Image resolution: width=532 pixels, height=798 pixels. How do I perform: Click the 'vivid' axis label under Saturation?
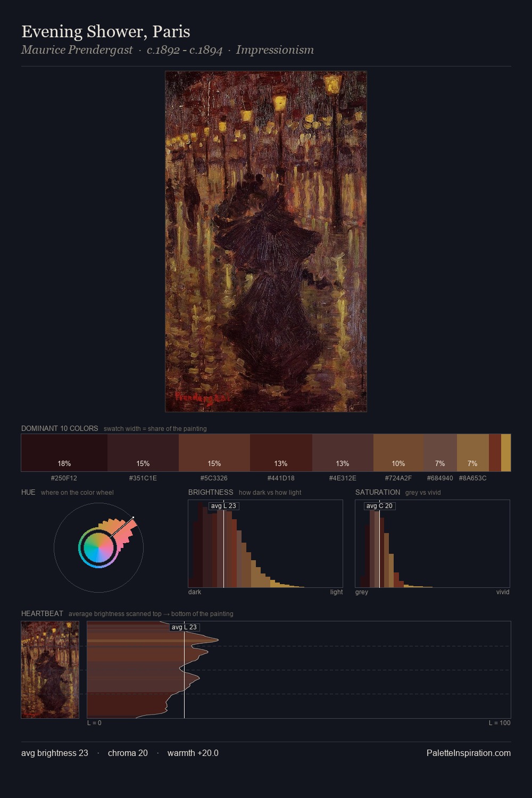503,592
